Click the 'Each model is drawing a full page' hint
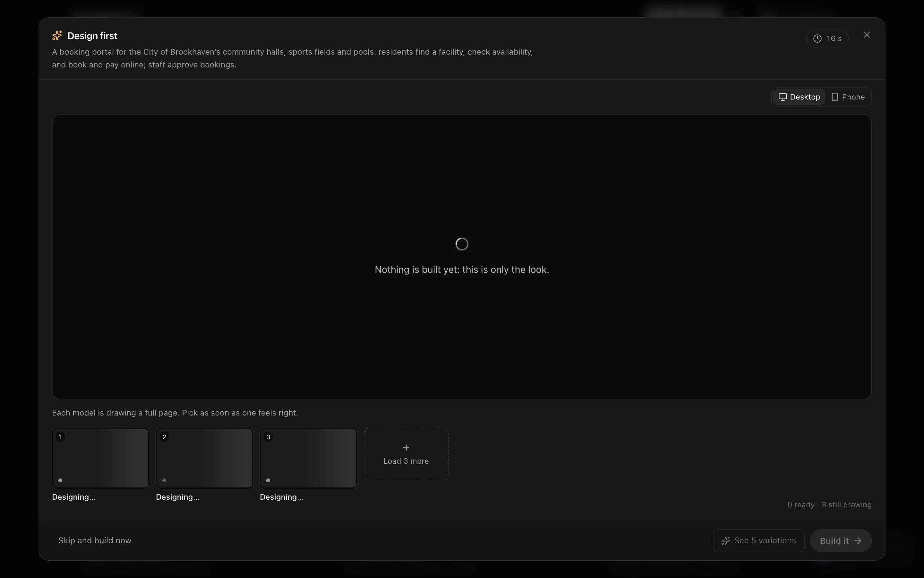 click(175, 413)
